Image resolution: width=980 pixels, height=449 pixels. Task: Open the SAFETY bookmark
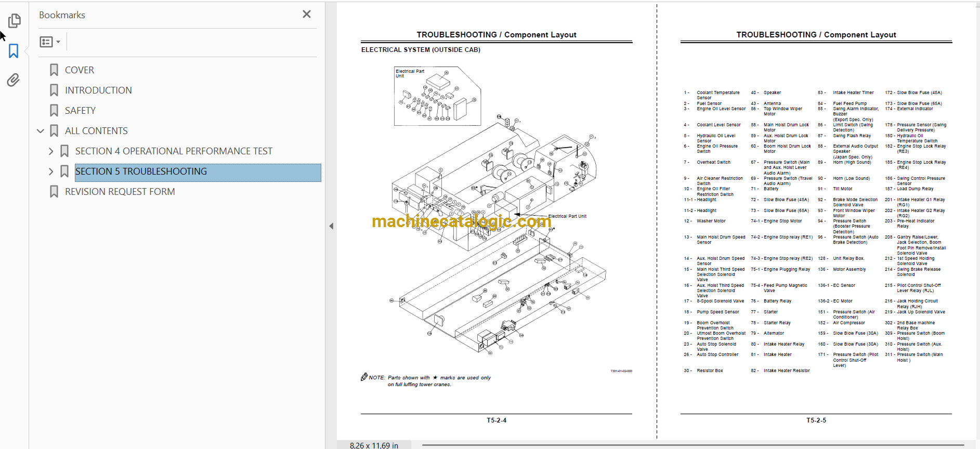(x=80, y=111)
